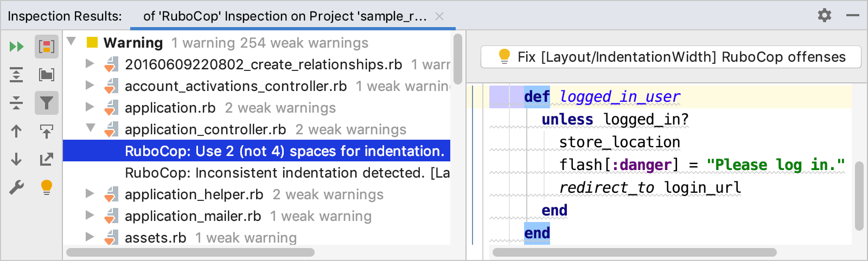Click the Collapse All icon
Screen dimensions: 868x261
16,103
